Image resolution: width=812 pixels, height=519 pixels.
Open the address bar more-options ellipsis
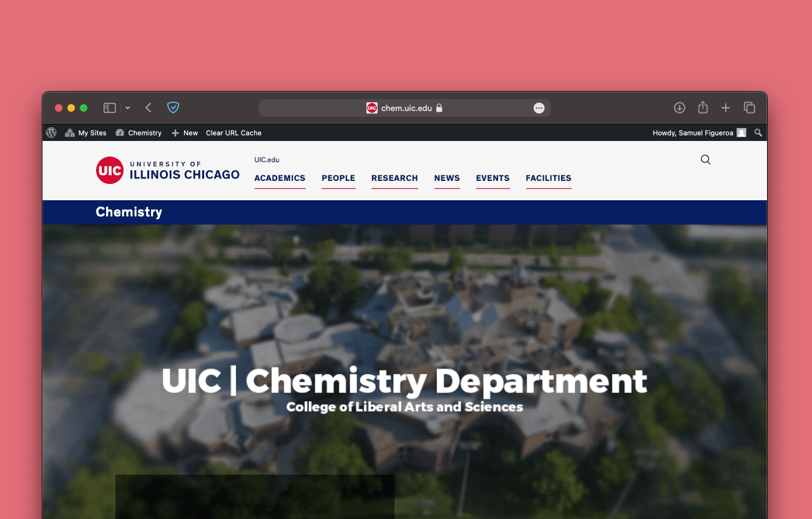539,108
